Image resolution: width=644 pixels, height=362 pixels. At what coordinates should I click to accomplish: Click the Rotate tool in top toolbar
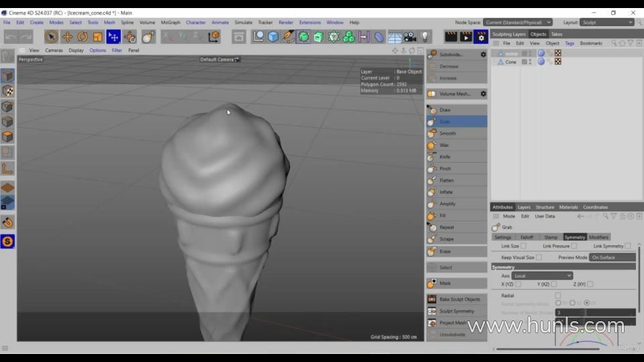click(83, 37)
